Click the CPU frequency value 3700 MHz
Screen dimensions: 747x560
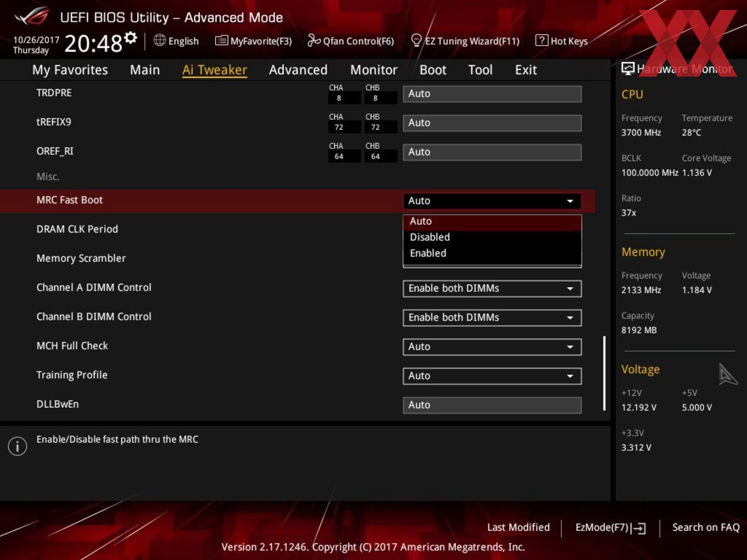pos(641,132)
